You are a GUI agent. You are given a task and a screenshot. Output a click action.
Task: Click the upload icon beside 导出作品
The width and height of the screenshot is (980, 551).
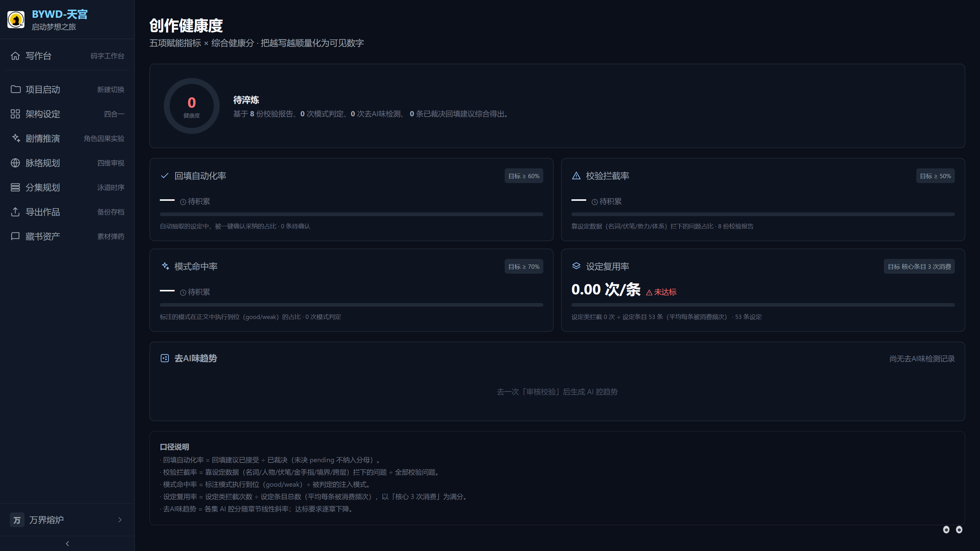pyautogui.click(x=15, y=212)
